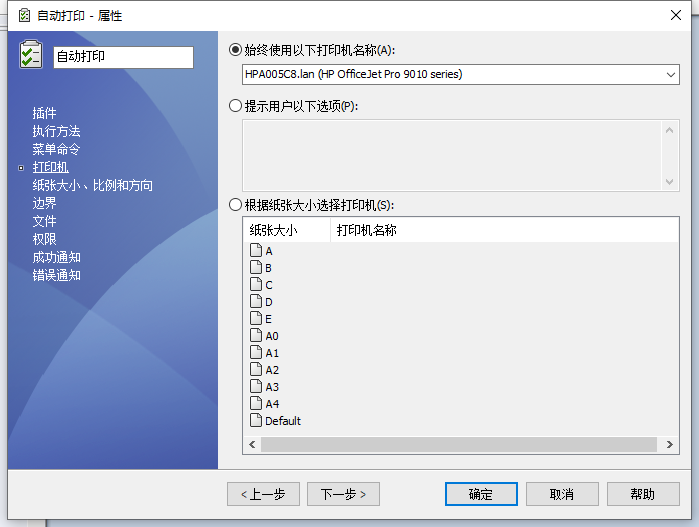Click inside the prompt user options list box
This screenshot has width=699, height=527.
452,155
